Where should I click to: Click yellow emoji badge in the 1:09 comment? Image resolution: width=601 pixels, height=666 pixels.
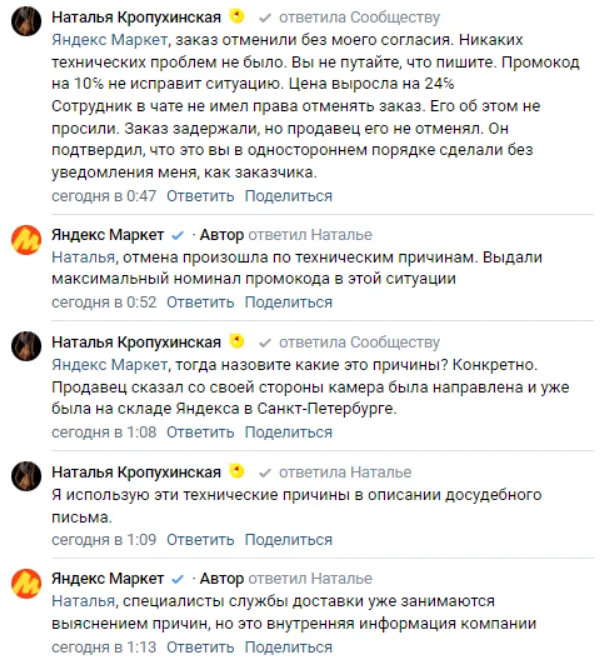pos(236,472)
